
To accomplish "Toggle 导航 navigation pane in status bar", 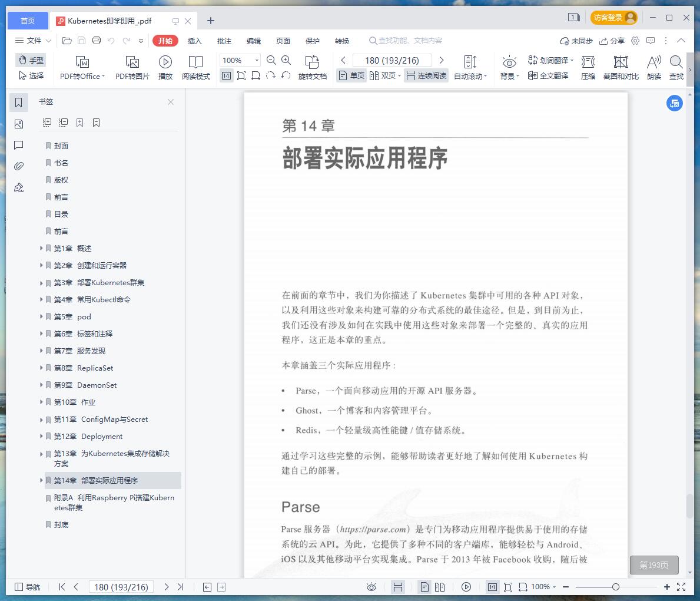I will (28, 587).
